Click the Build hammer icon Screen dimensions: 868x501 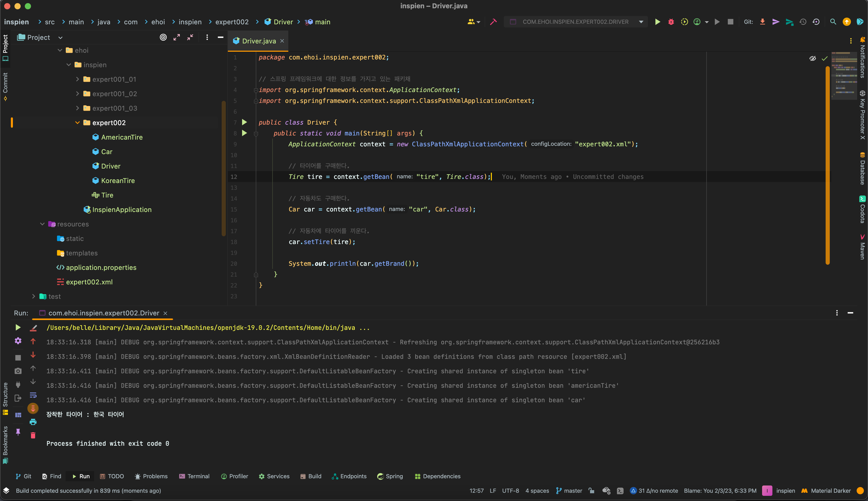493,22
